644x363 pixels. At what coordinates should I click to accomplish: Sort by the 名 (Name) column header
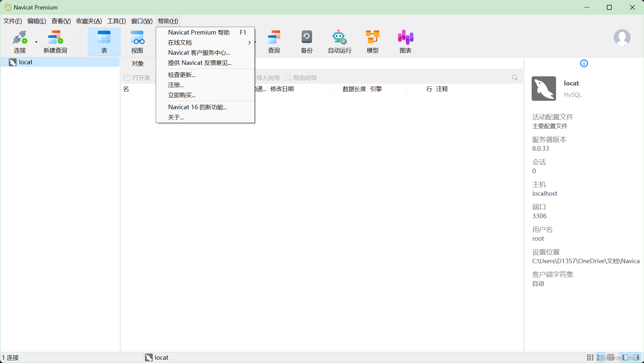click(x=126, y=89)
